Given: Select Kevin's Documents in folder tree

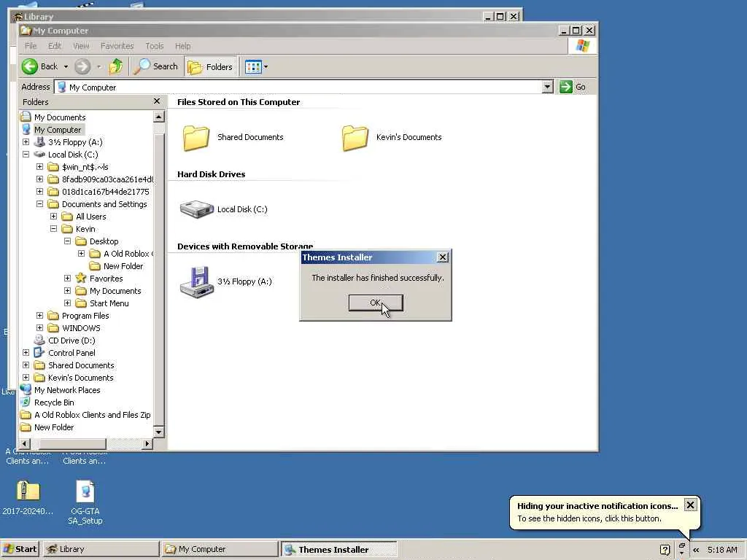Looking at the screenshot, I should 80,378.
